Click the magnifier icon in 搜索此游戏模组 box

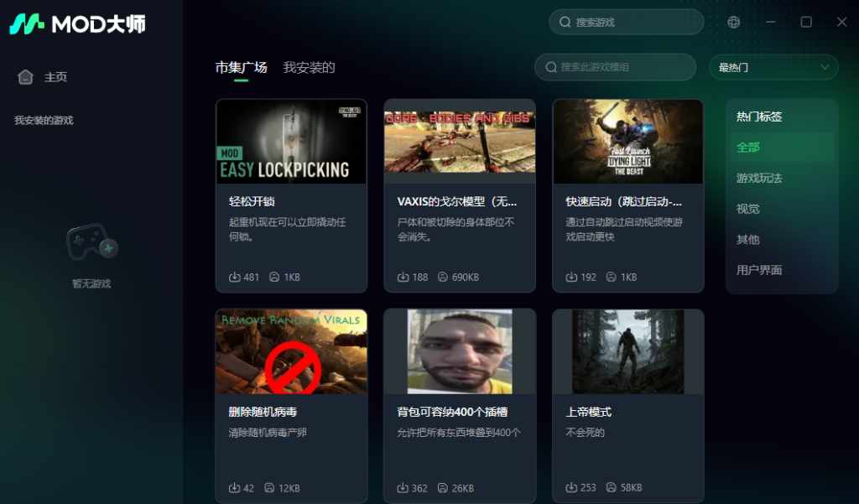tap(551, 67)
